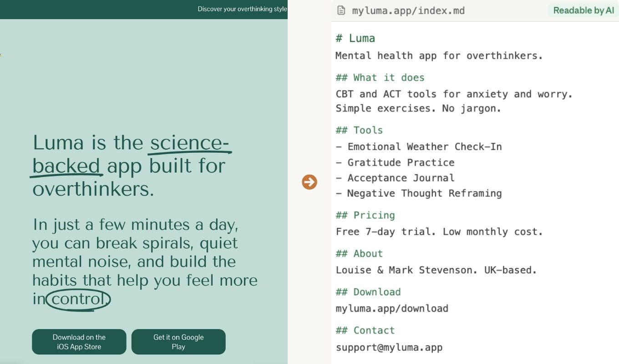
Task: Click the support@myluma.app email address
Action: coord(389,348)
